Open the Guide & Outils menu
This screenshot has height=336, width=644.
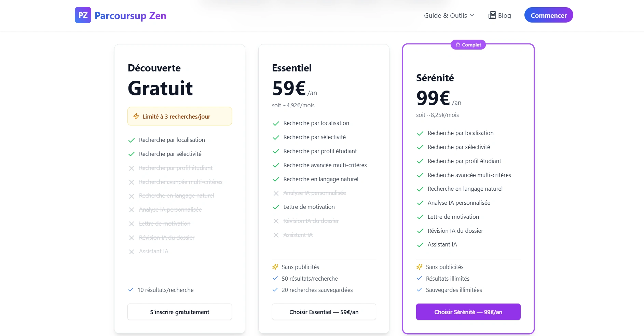tap(449, 15)
